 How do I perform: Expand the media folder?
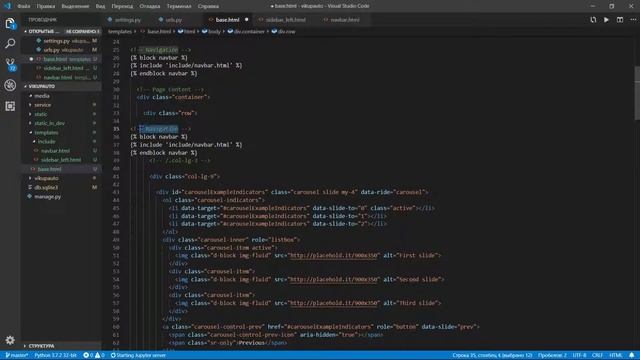pos(61,96)
